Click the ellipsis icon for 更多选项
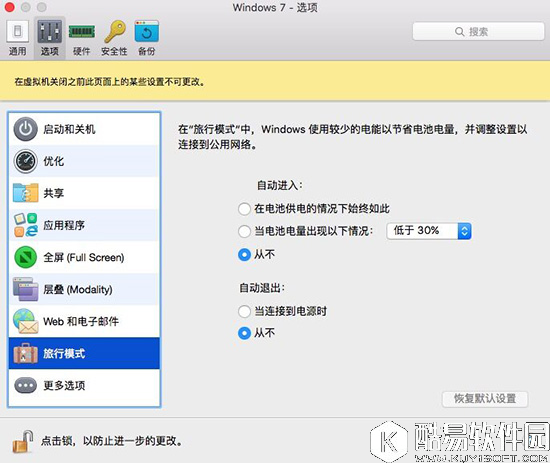This screenshot has width=550, height=463. 25,385
